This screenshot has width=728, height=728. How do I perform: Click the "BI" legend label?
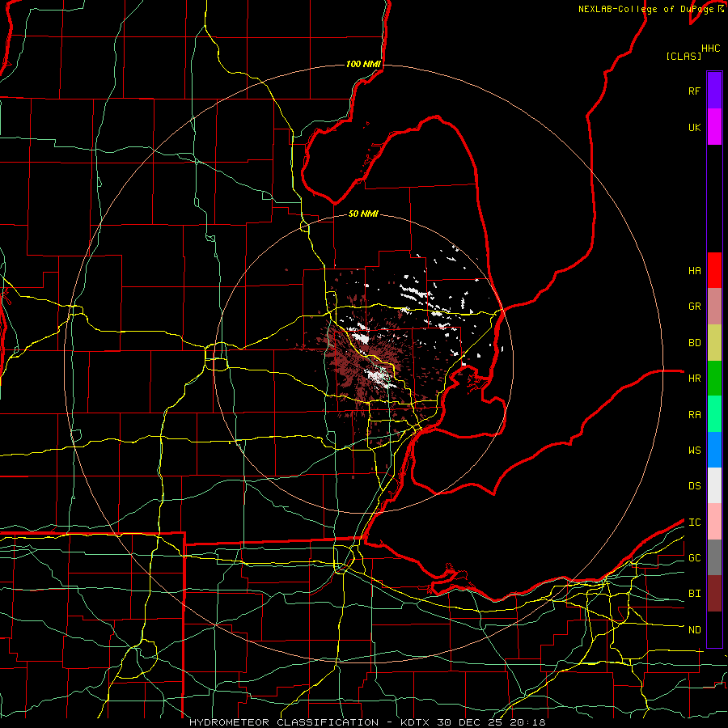(694, 594)
